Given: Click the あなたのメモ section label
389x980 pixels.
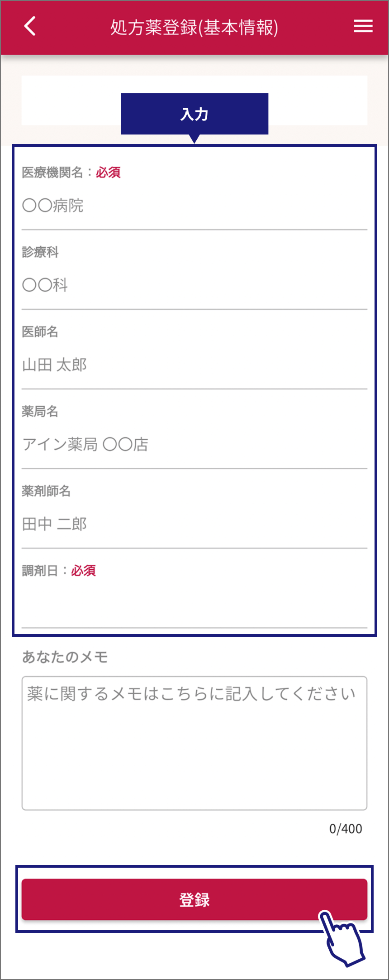Looking at the screenshot, I should pos(65,657).
